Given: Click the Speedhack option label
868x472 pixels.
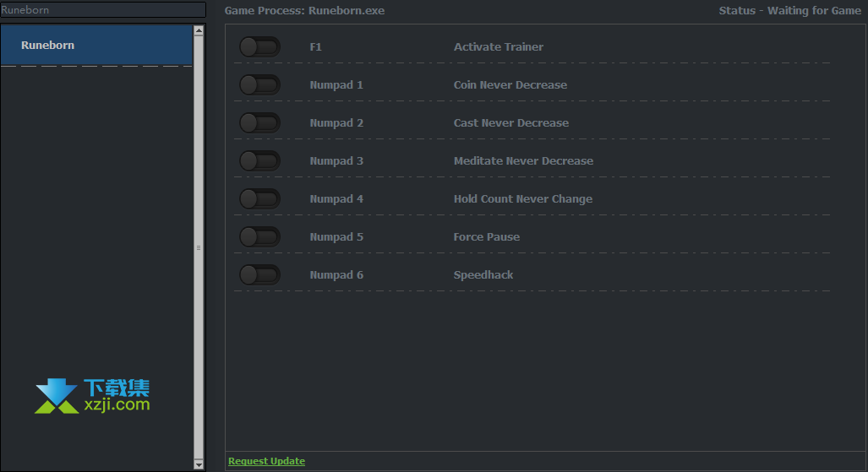Looking at the screenshot, I should point(483,275).
